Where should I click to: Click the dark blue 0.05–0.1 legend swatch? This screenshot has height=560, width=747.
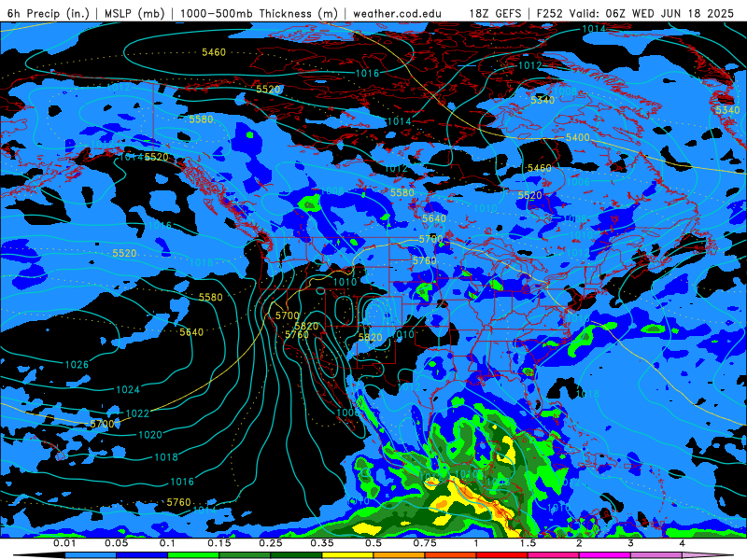point(142,555)
